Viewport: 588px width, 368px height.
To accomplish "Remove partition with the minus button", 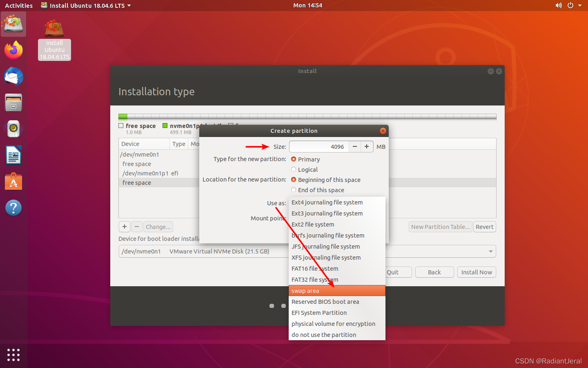I will pos(137,227).
